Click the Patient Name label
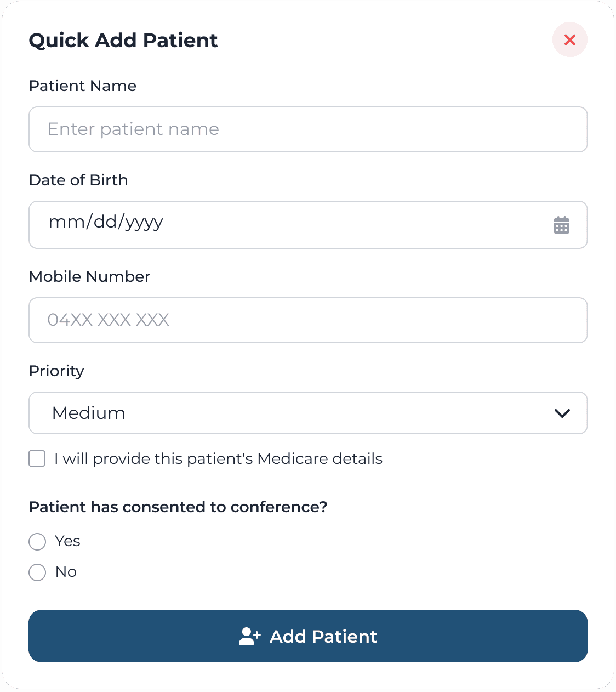 click(83, 86)
